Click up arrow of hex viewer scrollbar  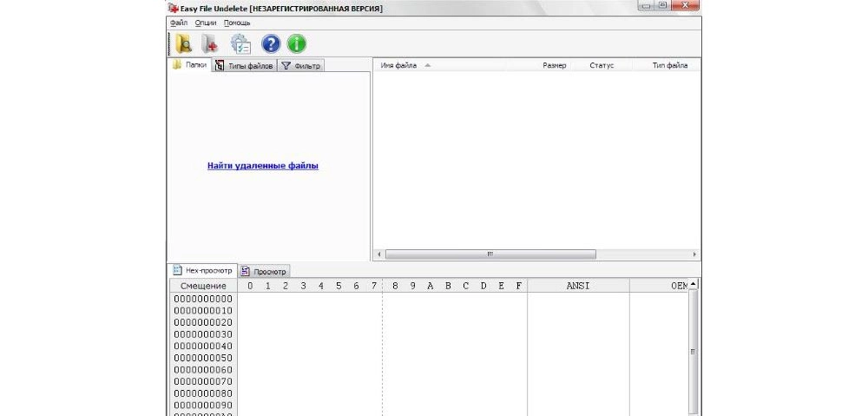(x=693, y=284)
